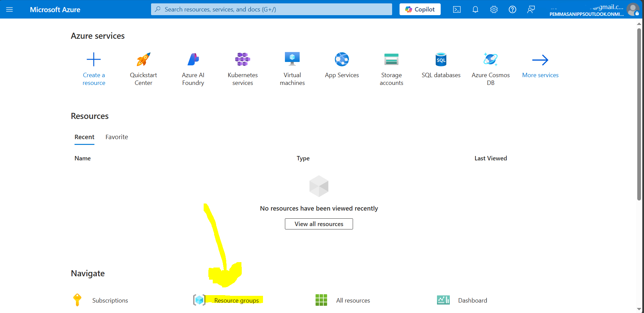This screenshot has height=313, width=644.
Task: Open the feedback icon
Action: [x=531, y=9]
